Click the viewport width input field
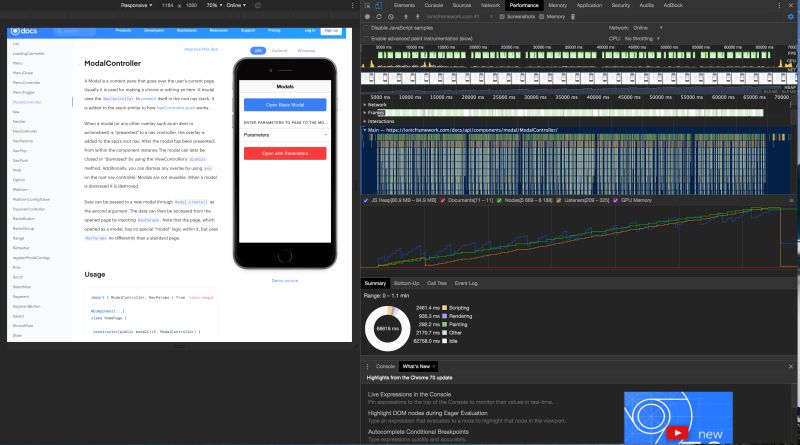This screenshot has height=445, width=800. tap(167, 5)
